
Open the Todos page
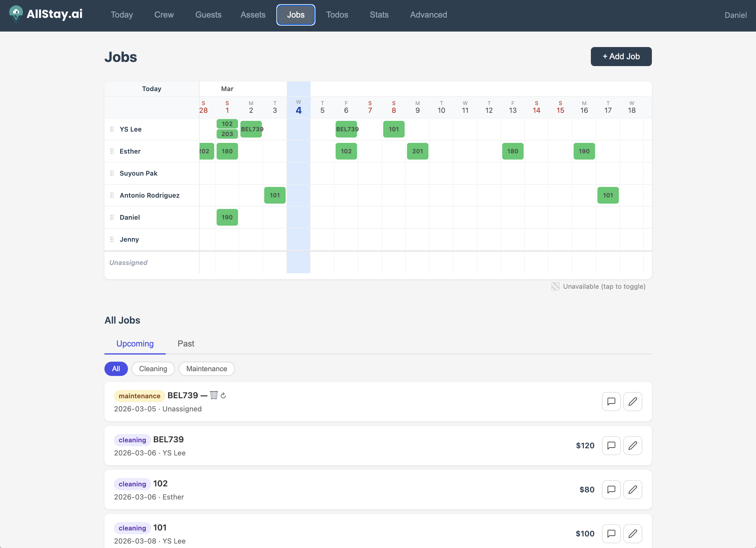pos(337,15)
